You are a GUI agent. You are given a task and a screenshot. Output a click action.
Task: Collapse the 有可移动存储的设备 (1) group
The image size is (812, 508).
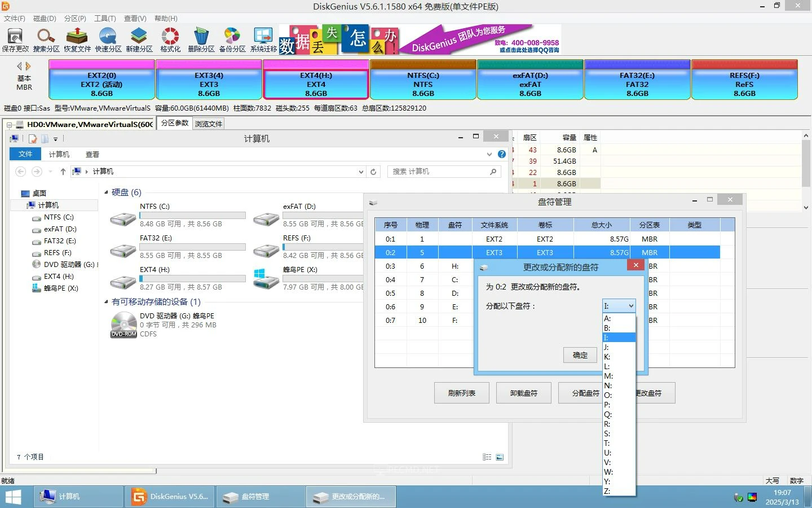coord(106,302)
